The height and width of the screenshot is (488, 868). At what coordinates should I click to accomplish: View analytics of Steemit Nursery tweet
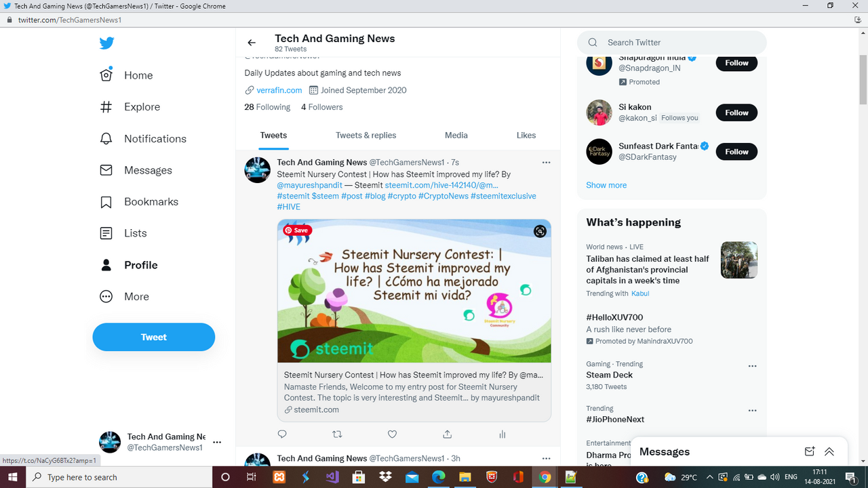[502, 434]
